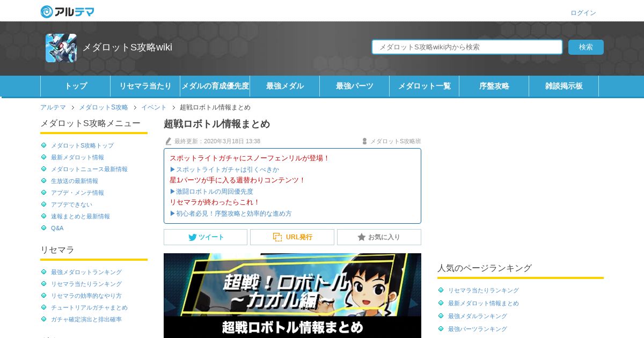Open チュートリアルガチャまとめ link
The height and width of the screenshot is (338, 644).
coord(89,307)
